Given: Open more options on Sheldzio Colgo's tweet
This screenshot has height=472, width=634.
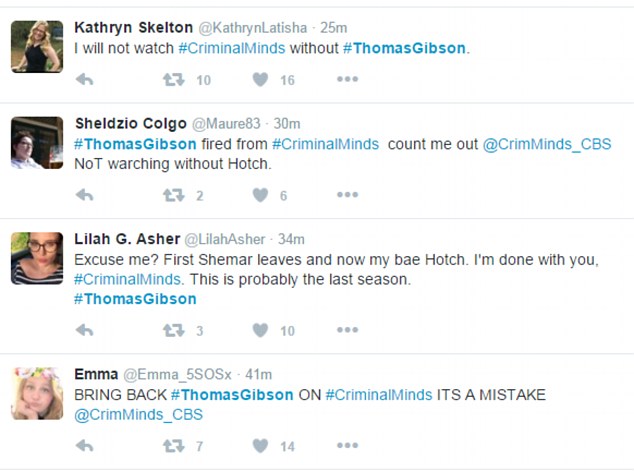Looking at the screenshot, I should (346, 195).
